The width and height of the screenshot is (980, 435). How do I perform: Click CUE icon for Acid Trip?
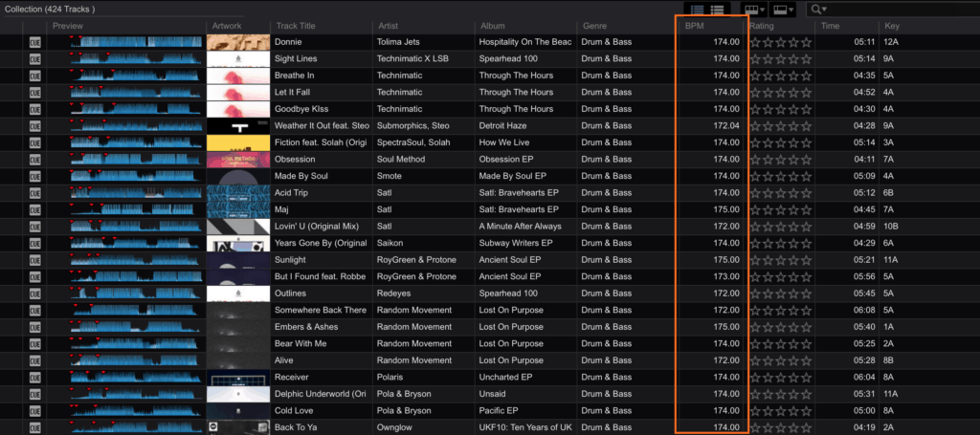point(34,193)
